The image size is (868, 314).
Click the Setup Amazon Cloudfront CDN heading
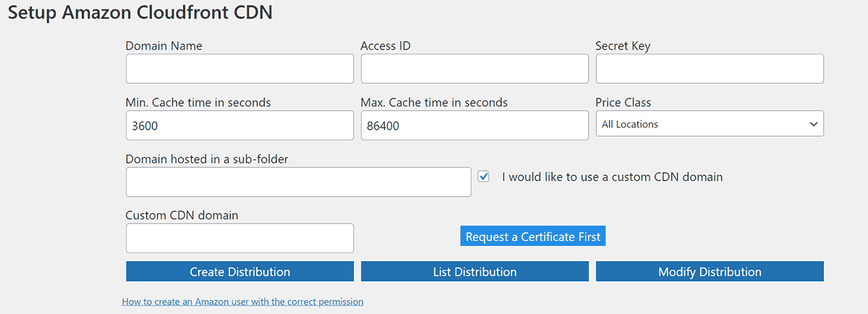pyautogui.click(x=140, y=13)
